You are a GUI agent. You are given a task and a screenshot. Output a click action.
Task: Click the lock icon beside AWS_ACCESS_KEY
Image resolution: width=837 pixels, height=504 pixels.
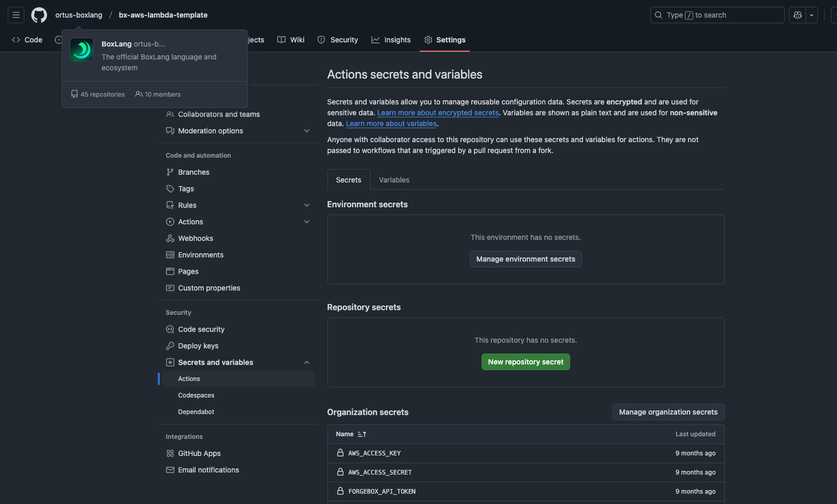(340, 453)
